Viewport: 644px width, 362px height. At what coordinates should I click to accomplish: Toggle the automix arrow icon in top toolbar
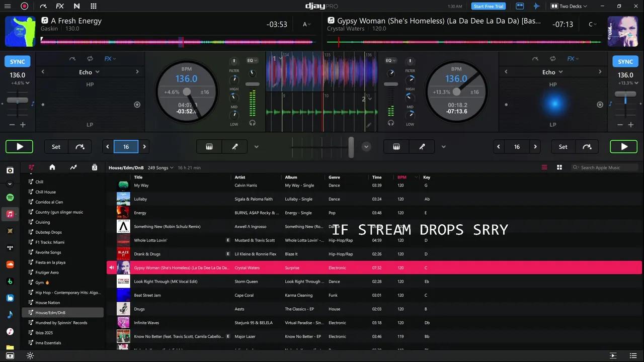tap(43, 6)
